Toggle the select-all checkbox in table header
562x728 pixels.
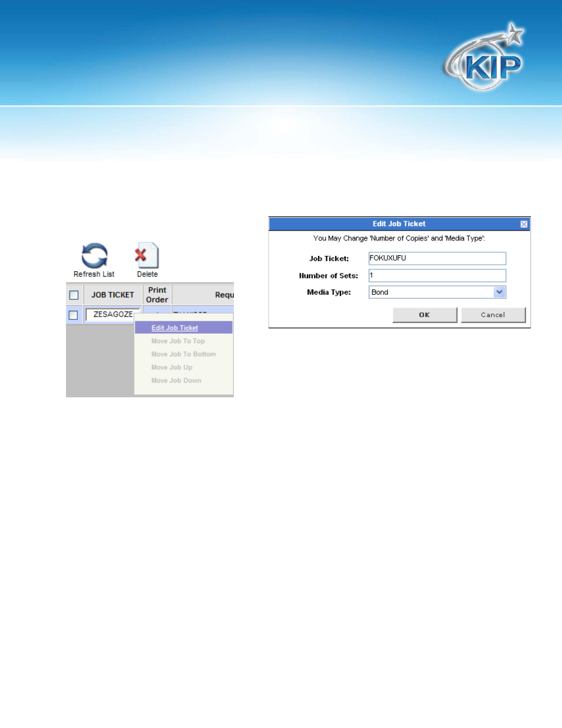74,295
